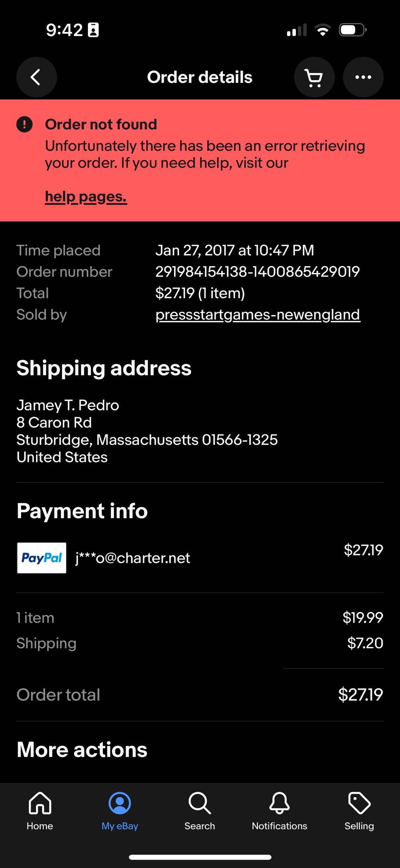Tap the Shipping address heading
This screenshot has height=868, width=400.
pos(104,368)
